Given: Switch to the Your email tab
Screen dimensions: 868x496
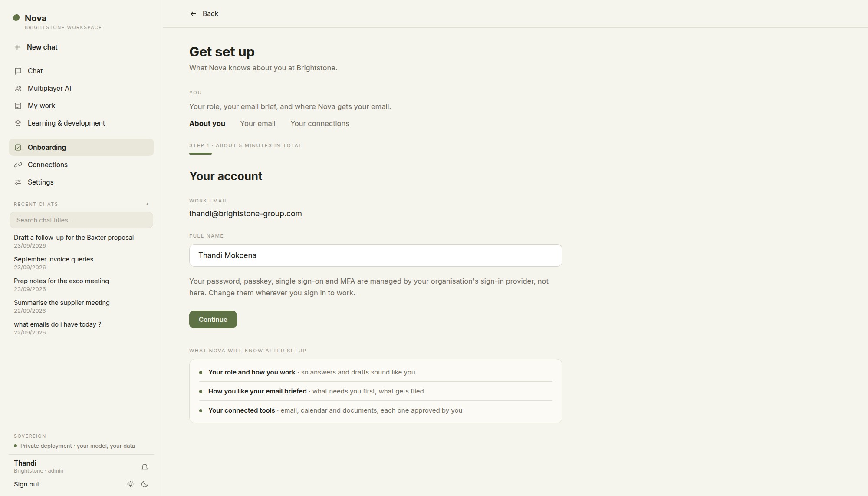Looking at the screenshot, I should (258, 124).
